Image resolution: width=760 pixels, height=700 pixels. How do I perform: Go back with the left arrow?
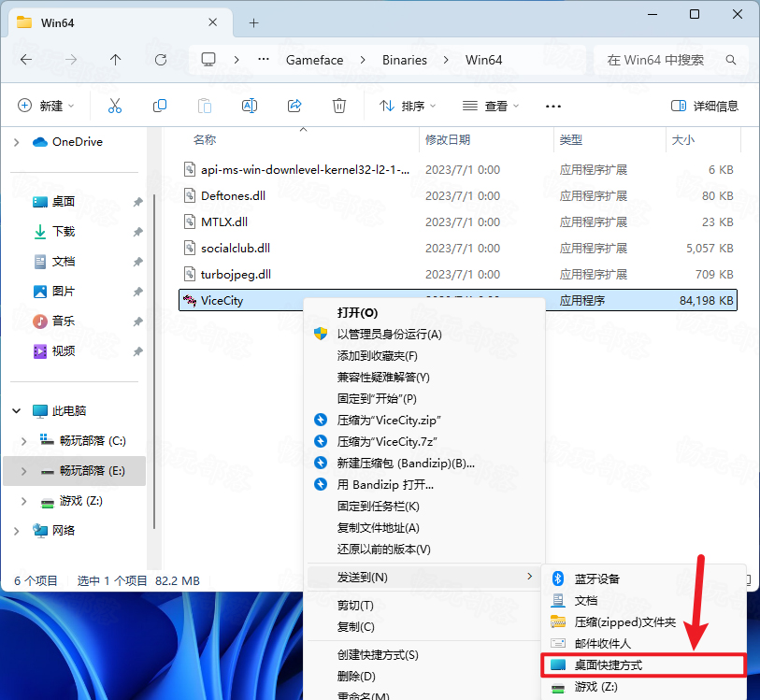tap(26, 60)
